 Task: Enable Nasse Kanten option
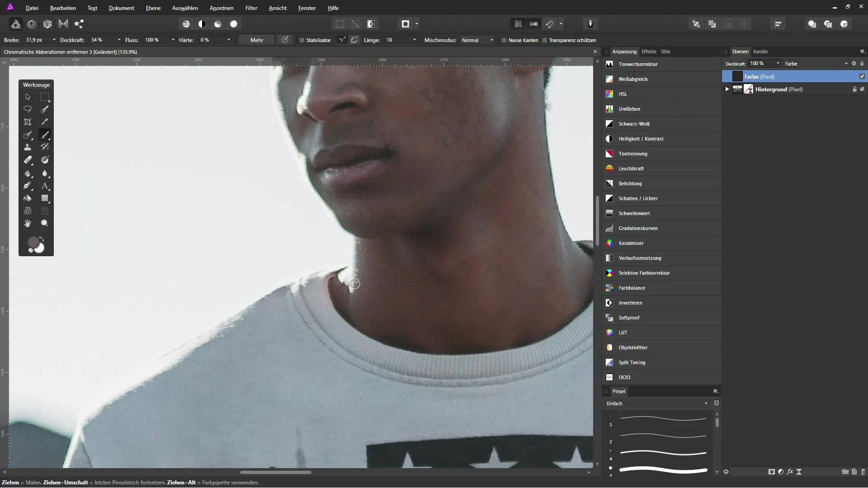pos(504,40)
